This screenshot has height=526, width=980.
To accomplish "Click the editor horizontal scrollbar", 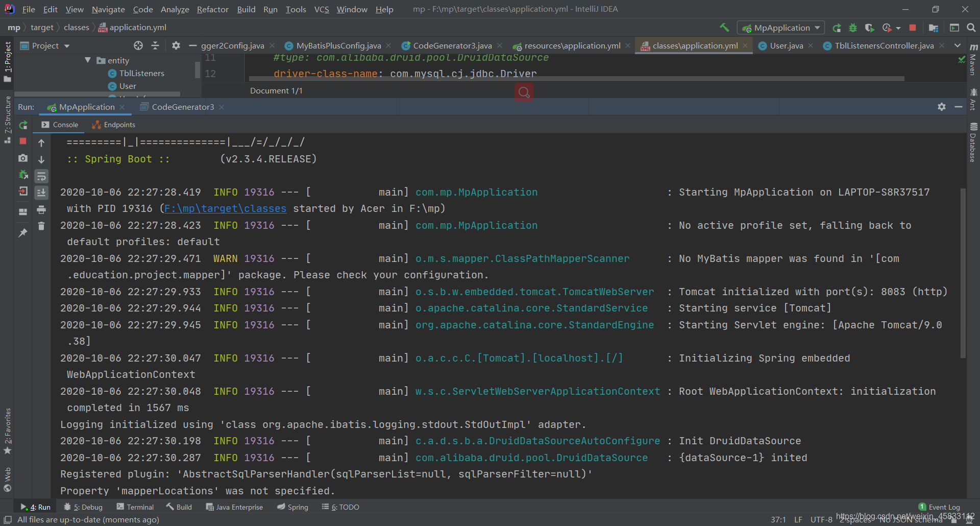I will tap(576, 79).
